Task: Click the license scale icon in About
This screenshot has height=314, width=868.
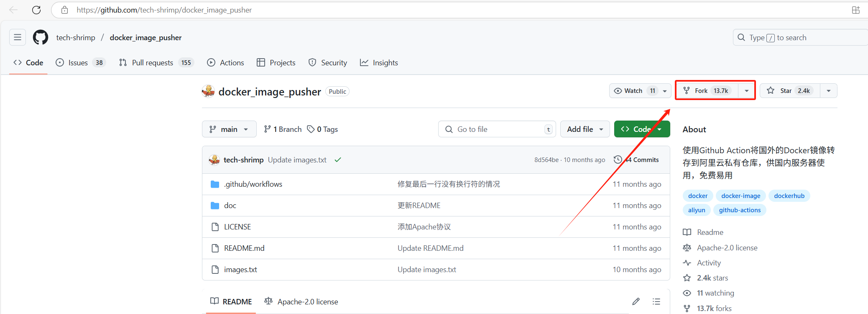Action: [687, 248]
